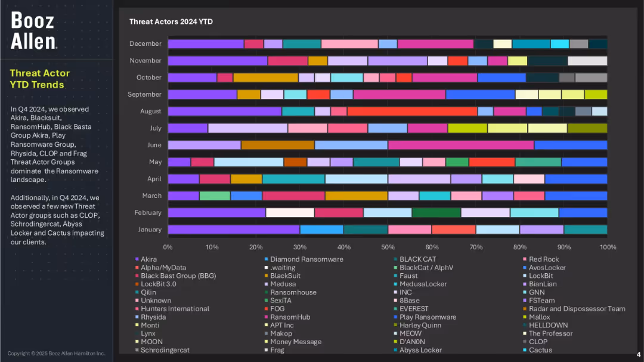Image resolution: width=644 pixels, height=362 pixels.
Task: Select the Frag legend entry
Action: click(x=274, y=350)
